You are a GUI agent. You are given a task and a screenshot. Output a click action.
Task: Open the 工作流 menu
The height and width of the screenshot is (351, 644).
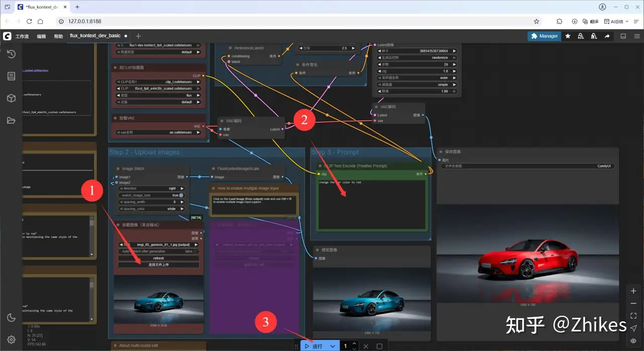coord(22,36)
